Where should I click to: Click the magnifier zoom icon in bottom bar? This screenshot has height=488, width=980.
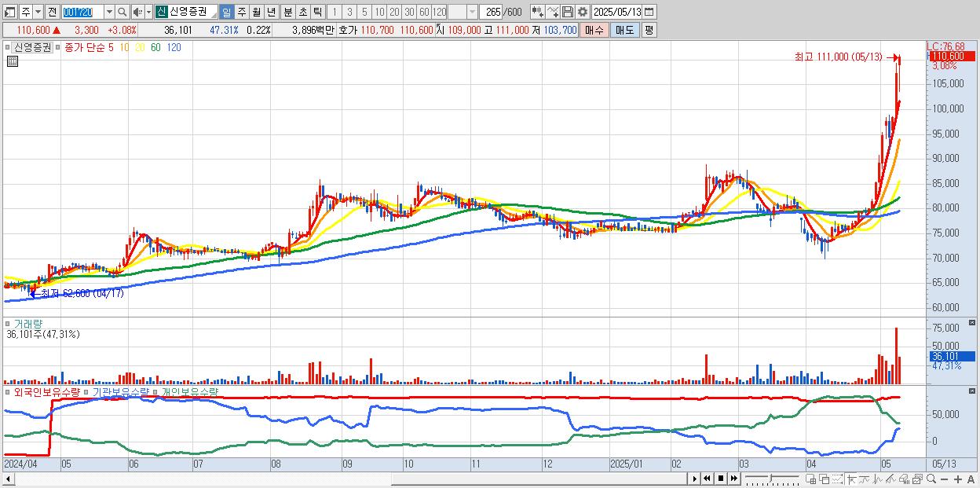[931, 479]
